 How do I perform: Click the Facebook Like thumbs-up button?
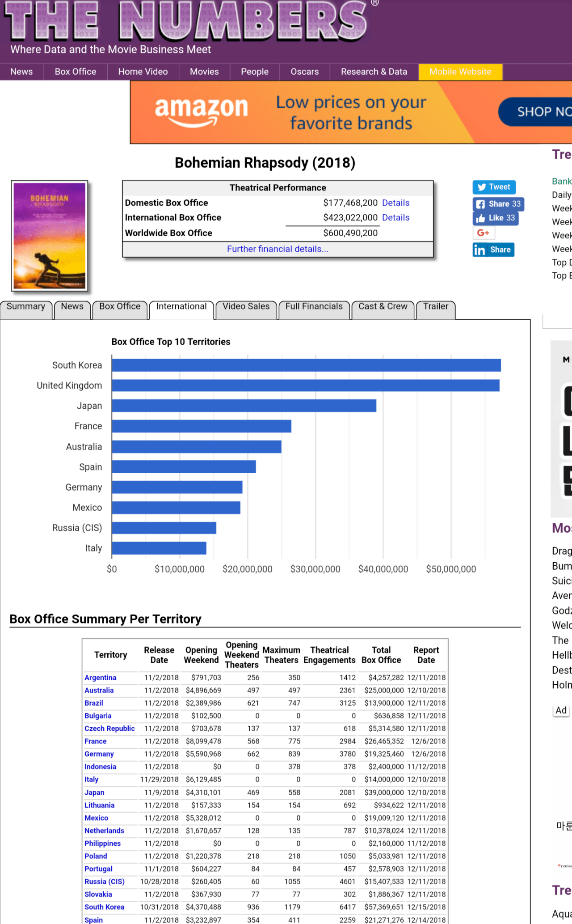point(495,218)
